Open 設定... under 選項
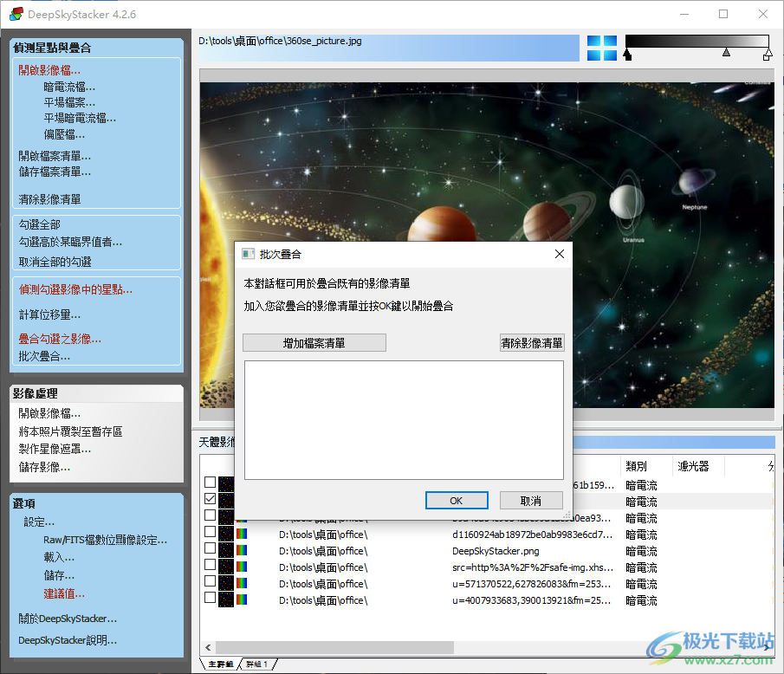This screenshot has width=784, height=674. click(39, 522)
